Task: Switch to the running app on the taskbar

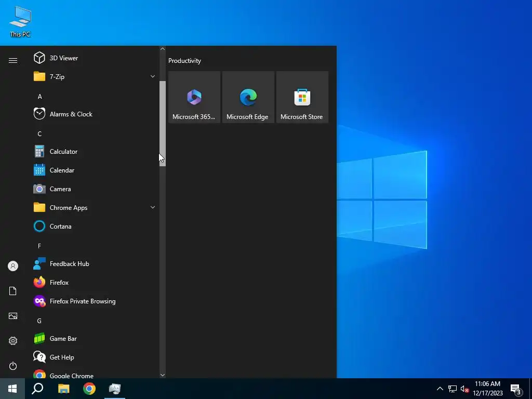Action: [115, 389]
